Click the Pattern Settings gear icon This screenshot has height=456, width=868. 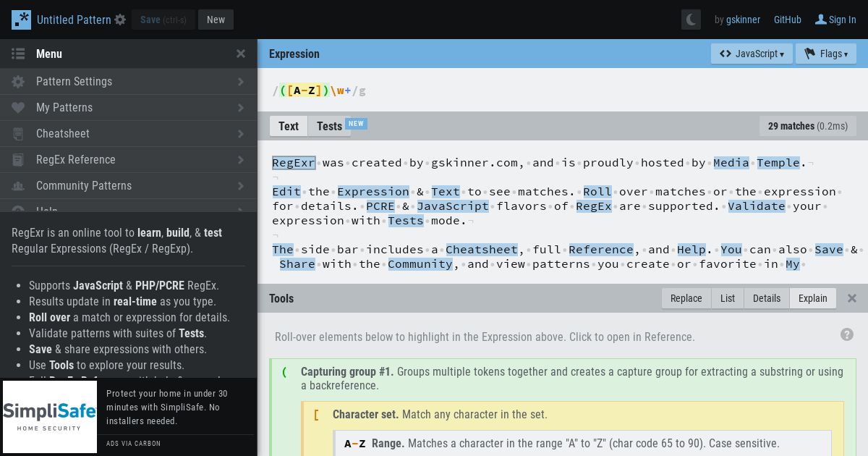click(x=18, y=82)
